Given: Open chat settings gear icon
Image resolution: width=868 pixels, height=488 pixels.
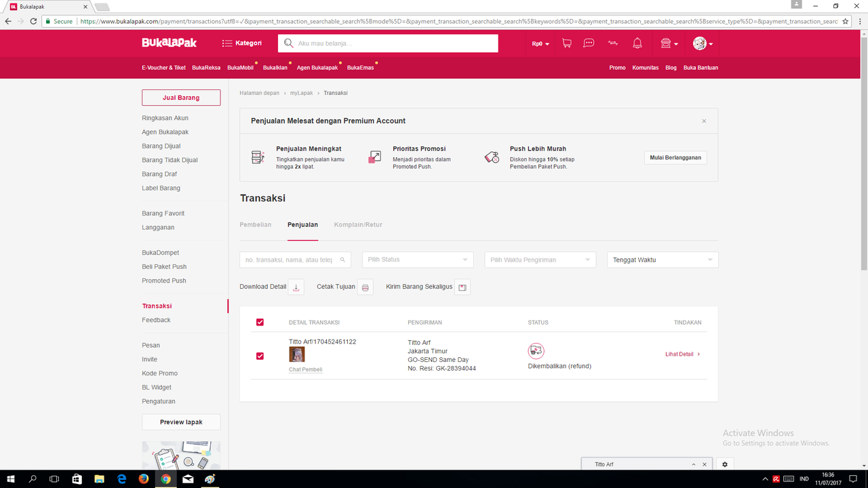Looking at the screenshot, I should [725, 464].
